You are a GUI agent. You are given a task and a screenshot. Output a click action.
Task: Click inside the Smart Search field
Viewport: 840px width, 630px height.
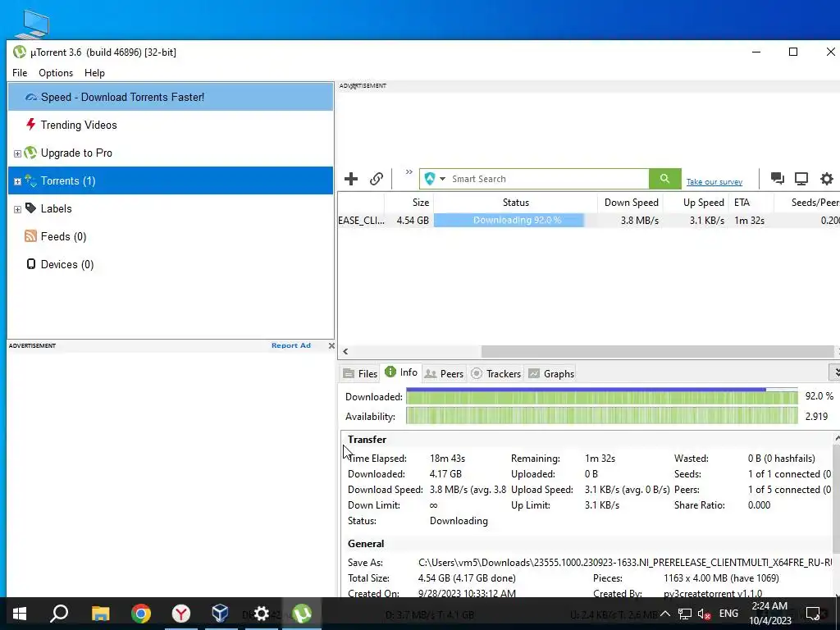click(549, 179)
